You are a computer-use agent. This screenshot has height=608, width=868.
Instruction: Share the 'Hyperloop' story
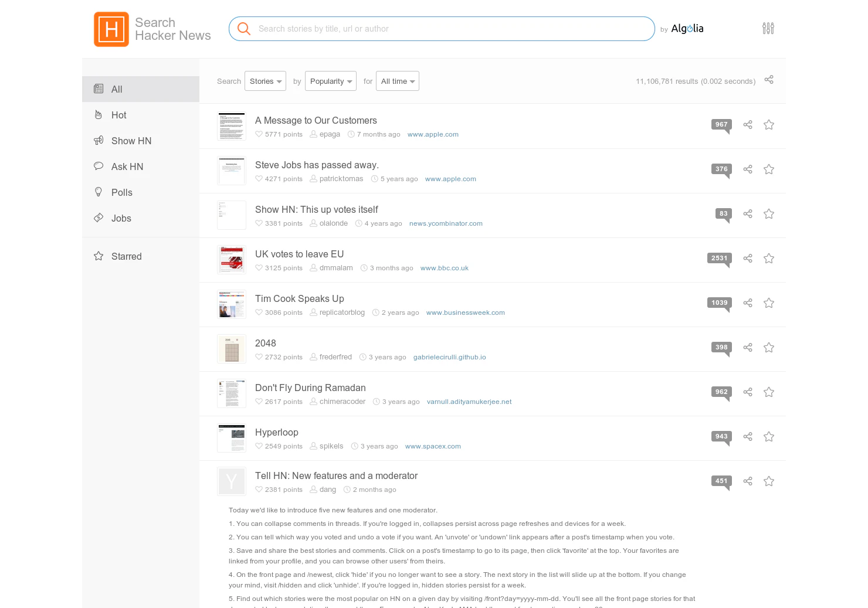(748, 437)
